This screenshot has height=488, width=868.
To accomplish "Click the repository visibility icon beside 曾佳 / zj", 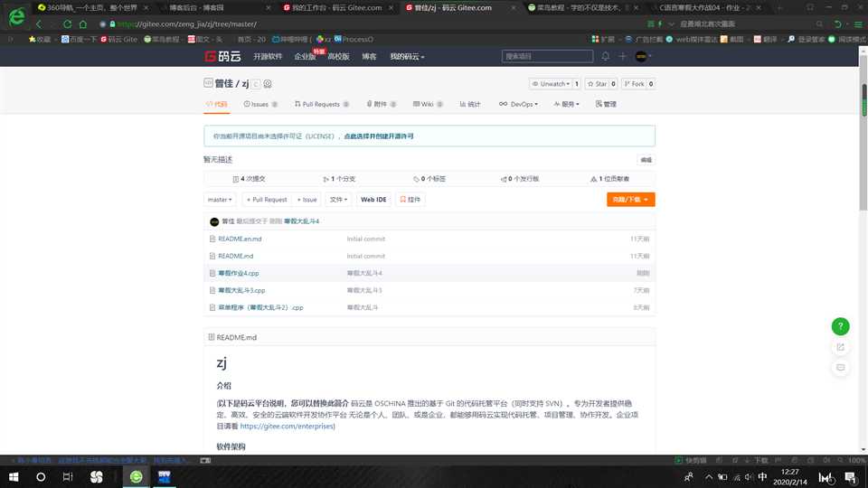I will pos(208,83).
